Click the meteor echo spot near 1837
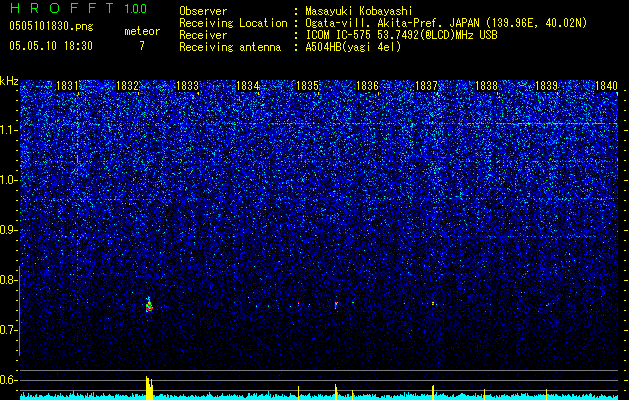The image size is (629, 400). pos(433,303)
